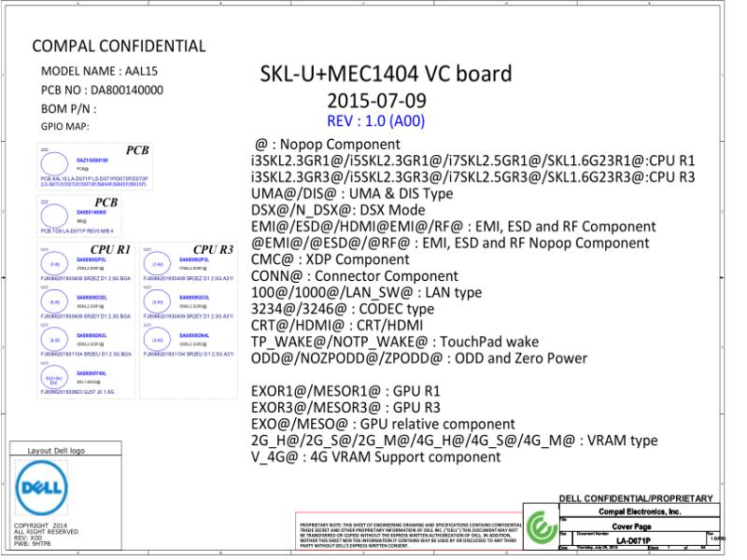Click 'V_4G@ : 4G VRAM Support component'

click(376, 457)
